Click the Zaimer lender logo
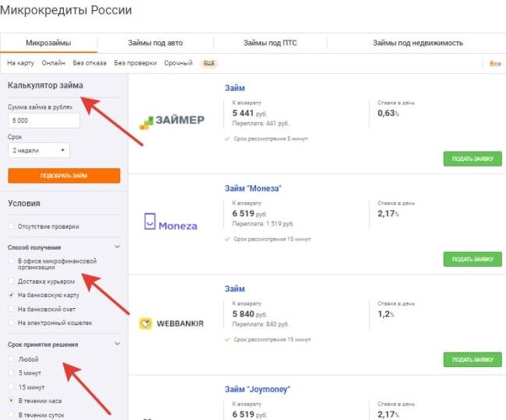The image size is (506, 420). coord(171,121)
